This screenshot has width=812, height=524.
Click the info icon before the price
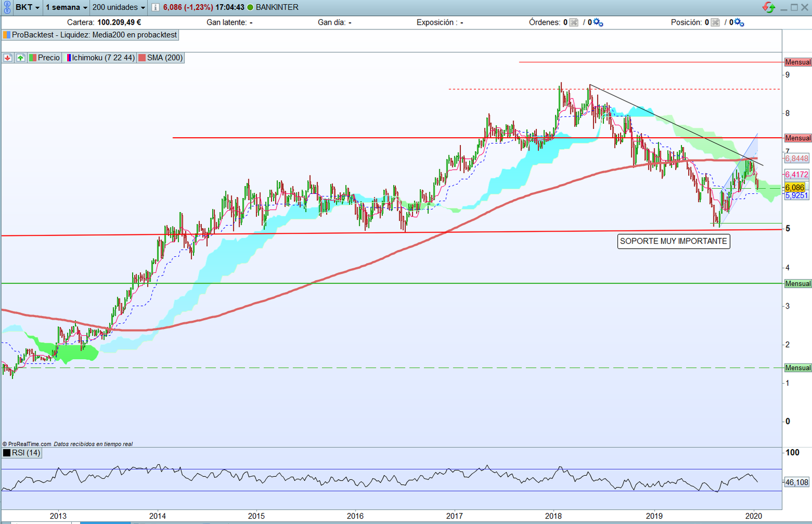tap(156, 7)
